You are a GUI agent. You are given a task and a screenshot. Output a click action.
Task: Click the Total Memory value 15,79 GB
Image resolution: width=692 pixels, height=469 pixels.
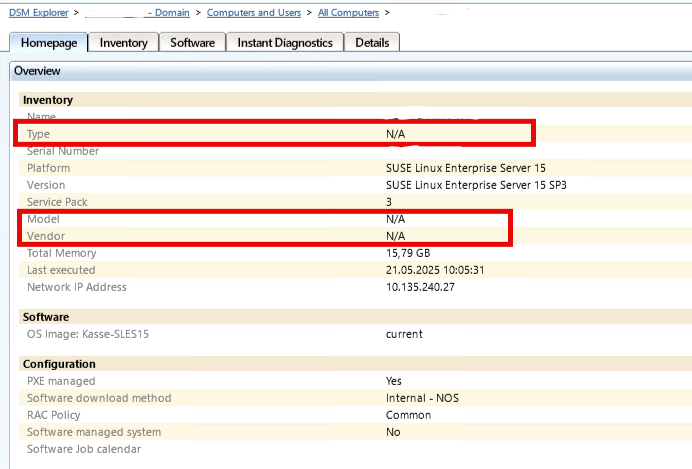pos(408,253)
